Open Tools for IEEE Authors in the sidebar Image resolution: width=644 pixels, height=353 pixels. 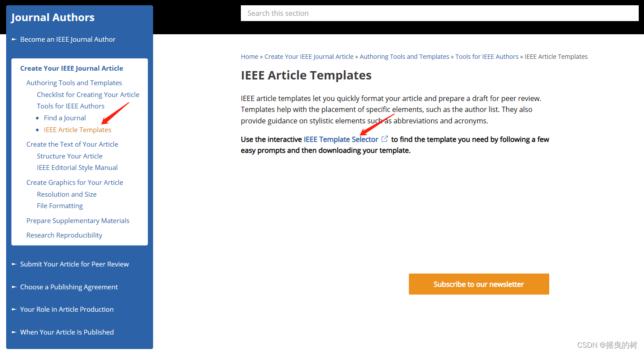(70, 106)
